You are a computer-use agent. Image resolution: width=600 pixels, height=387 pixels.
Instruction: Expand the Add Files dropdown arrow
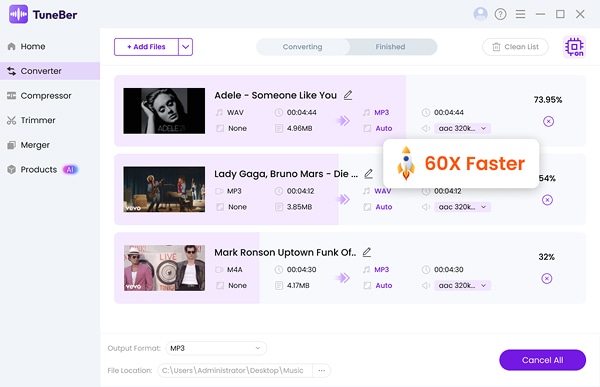186,47
